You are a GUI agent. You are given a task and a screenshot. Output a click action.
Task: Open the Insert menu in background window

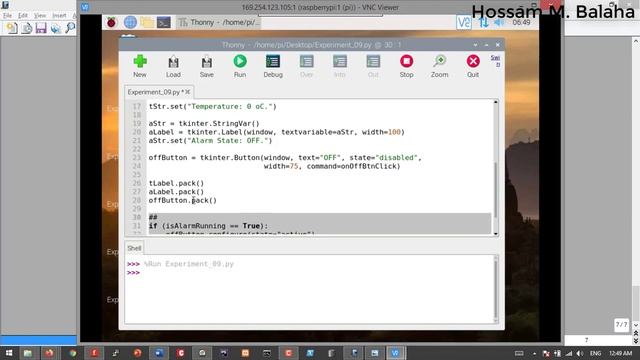(59, 16)
